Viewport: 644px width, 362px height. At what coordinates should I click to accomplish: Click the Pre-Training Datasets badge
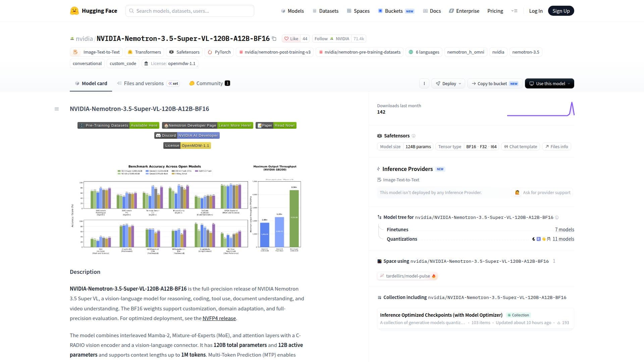pyautogui.click(x=118, y=125)
